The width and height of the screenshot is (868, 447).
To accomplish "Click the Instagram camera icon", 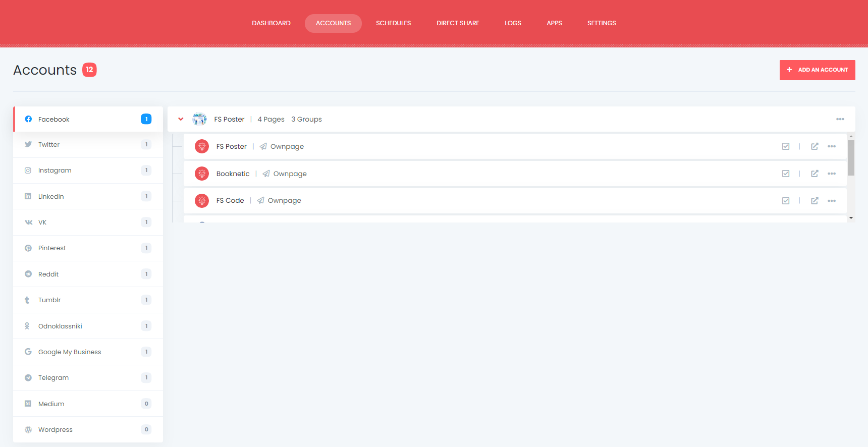I will point(28,171).
